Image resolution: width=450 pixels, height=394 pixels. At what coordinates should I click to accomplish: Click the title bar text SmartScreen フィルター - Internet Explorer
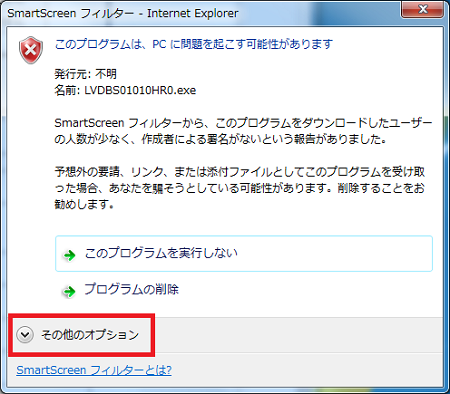pos(123,13)
